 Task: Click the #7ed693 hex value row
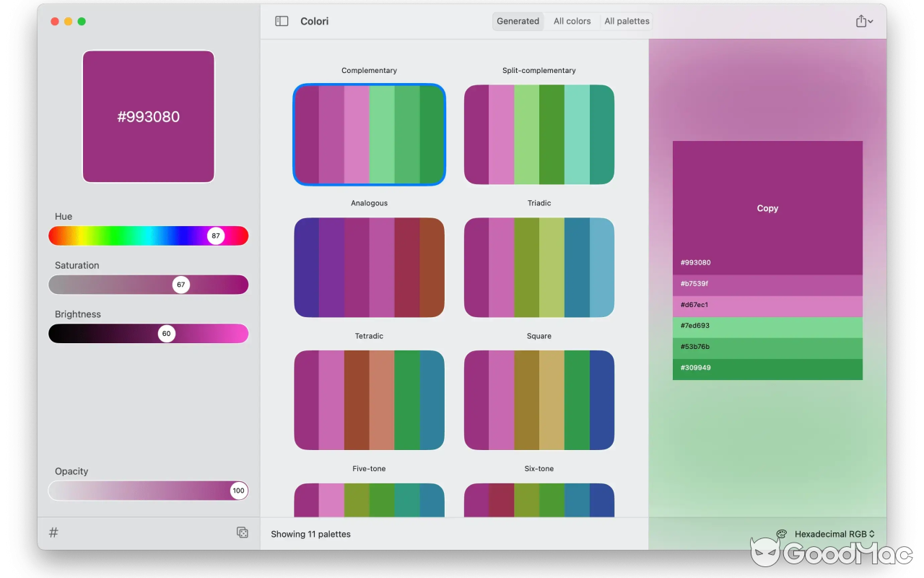(x=767, y=326)
